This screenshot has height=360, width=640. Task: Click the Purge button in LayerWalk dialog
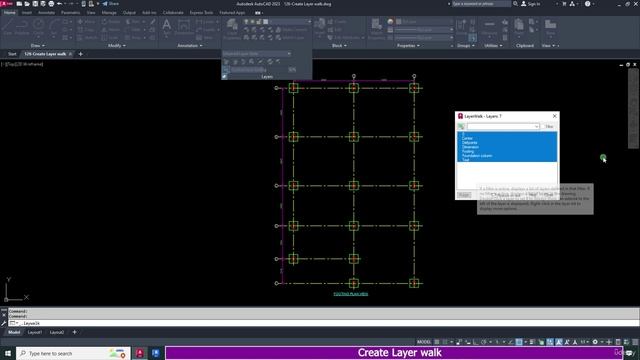point(464,195)
